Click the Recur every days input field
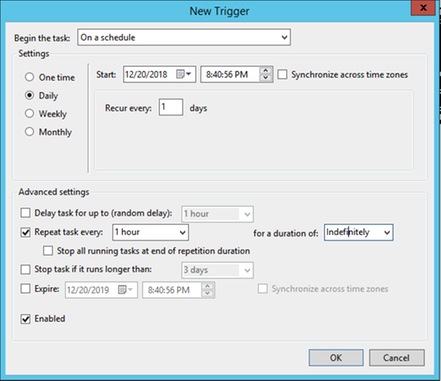441x381 pixels. point(171,107)
